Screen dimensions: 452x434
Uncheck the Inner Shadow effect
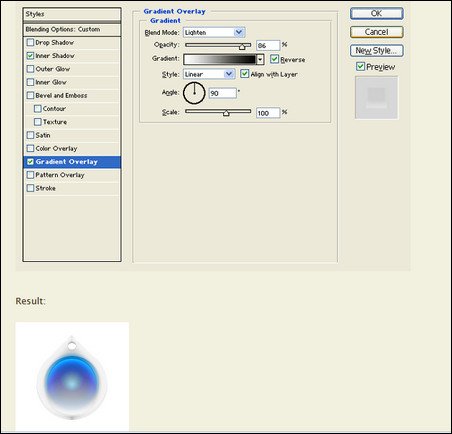(30, 56)
